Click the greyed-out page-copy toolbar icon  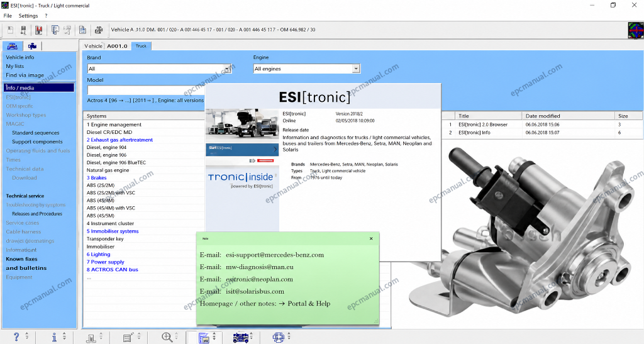(68, 30)
